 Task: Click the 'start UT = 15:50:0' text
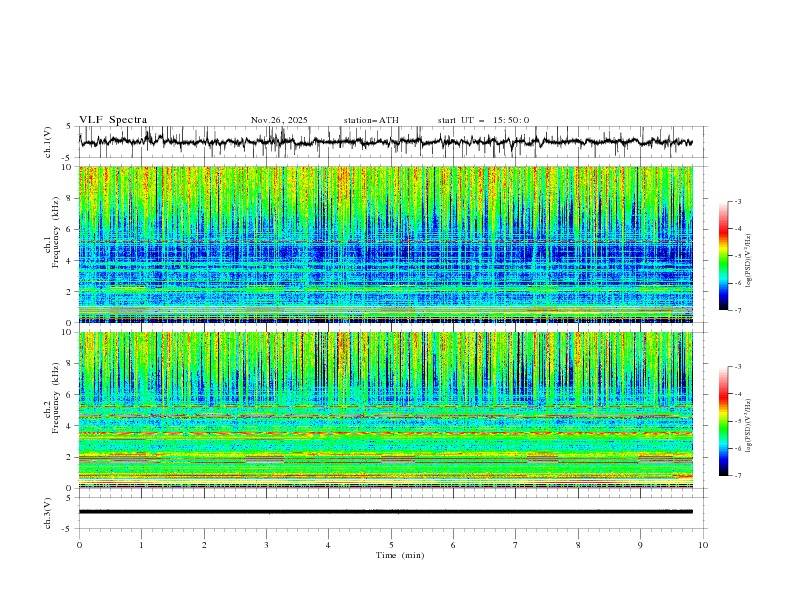coord(483,120)
